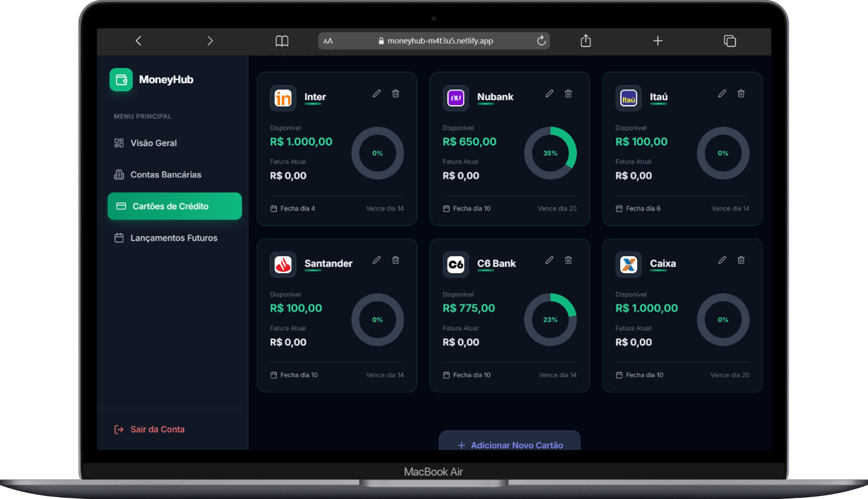Image resolution: width=868 pixels, height=499 pixels.
Task: Click the MoneyHub wallet logo
Action: pyautogui.click(x=120, y=80)
